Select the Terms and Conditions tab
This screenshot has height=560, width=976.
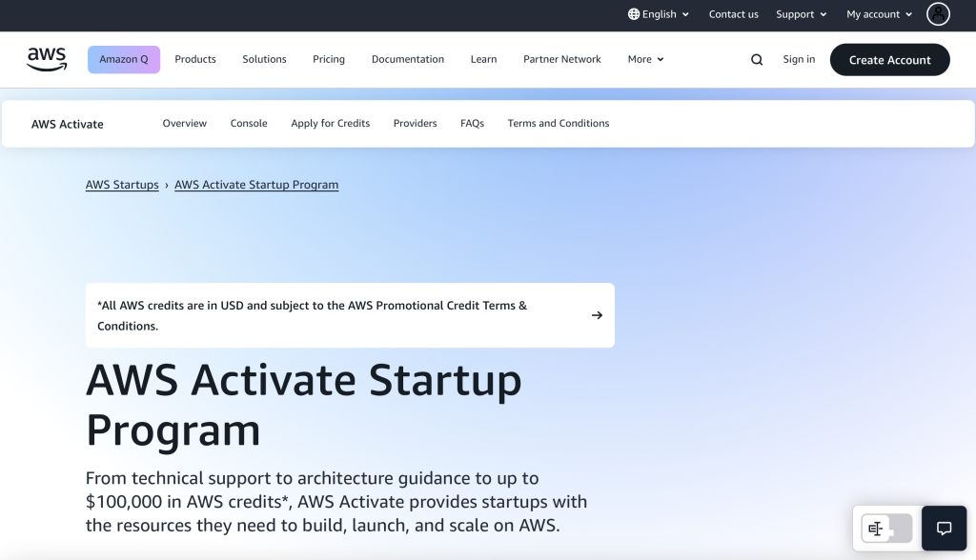point(558,123)
